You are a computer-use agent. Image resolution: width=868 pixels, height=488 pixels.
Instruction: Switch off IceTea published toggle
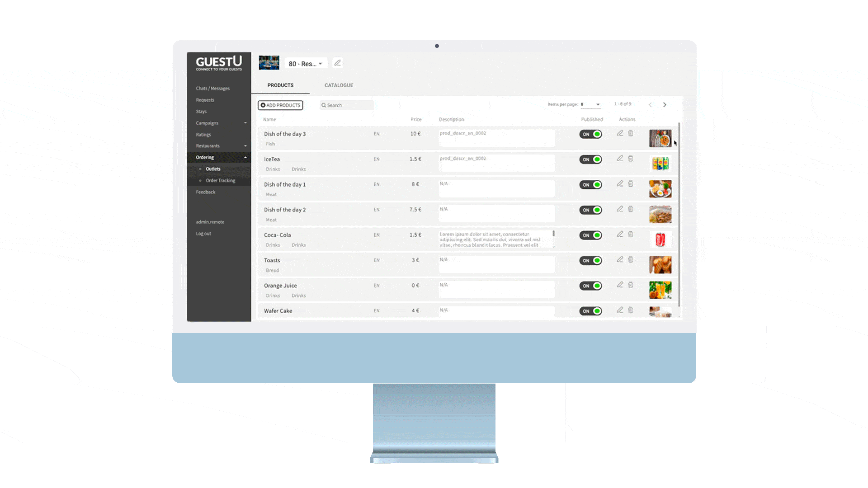coord(590,160)
